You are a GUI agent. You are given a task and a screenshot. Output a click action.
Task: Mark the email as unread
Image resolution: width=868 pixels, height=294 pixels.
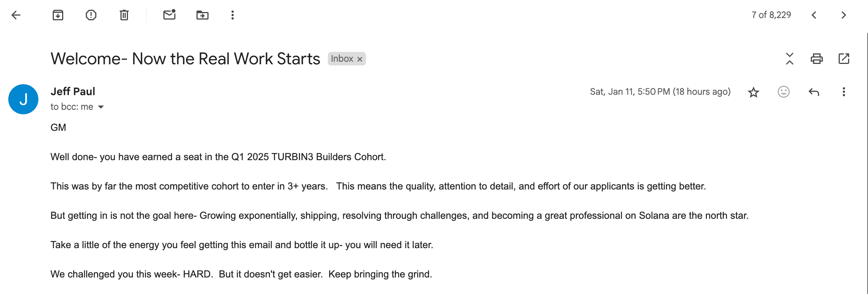pos(169,15)
